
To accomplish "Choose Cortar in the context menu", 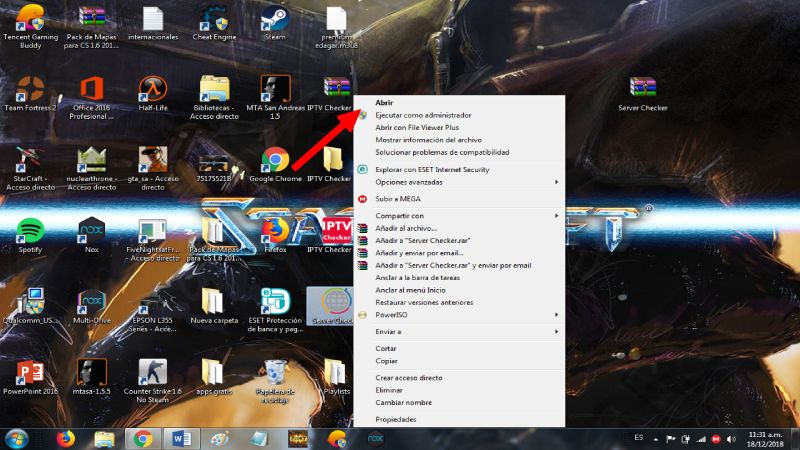I will pyautogui.click(x=459, y=348).
